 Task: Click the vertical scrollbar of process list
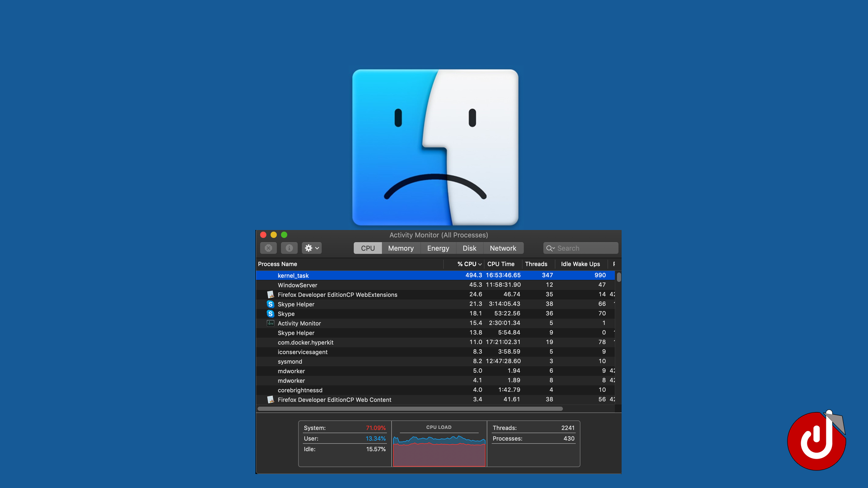(618, 277)
